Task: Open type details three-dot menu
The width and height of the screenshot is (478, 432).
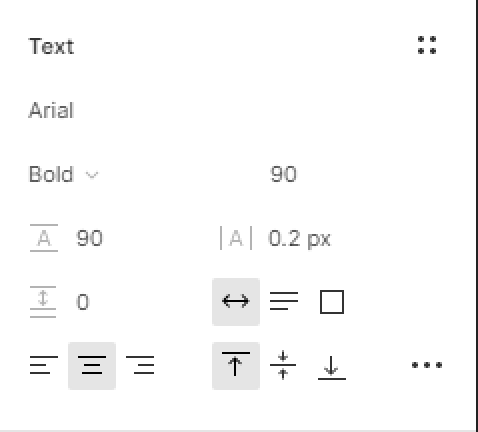Action: pyautogui.click(x=427, y=365)
